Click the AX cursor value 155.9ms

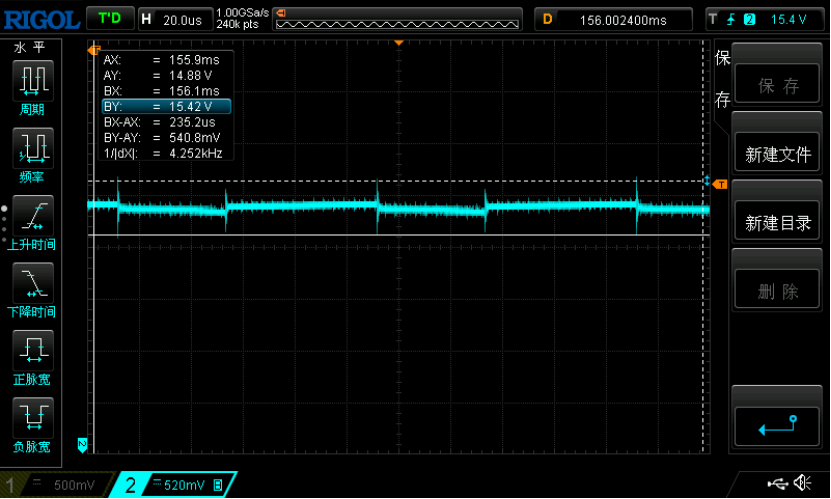point(194,60)
